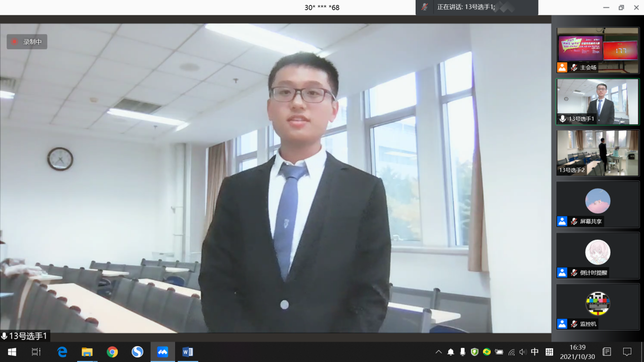The width and height of the screenshot is (644, 362).
Task: Open Tencent Meeting from the taskbar
Action: (162, 352)
